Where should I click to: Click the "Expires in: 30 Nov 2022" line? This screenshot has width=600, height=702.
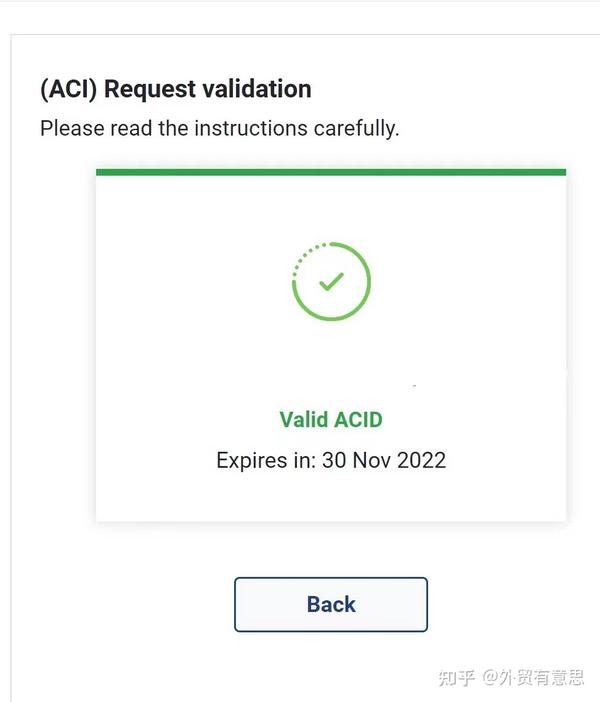coord(331,461)
